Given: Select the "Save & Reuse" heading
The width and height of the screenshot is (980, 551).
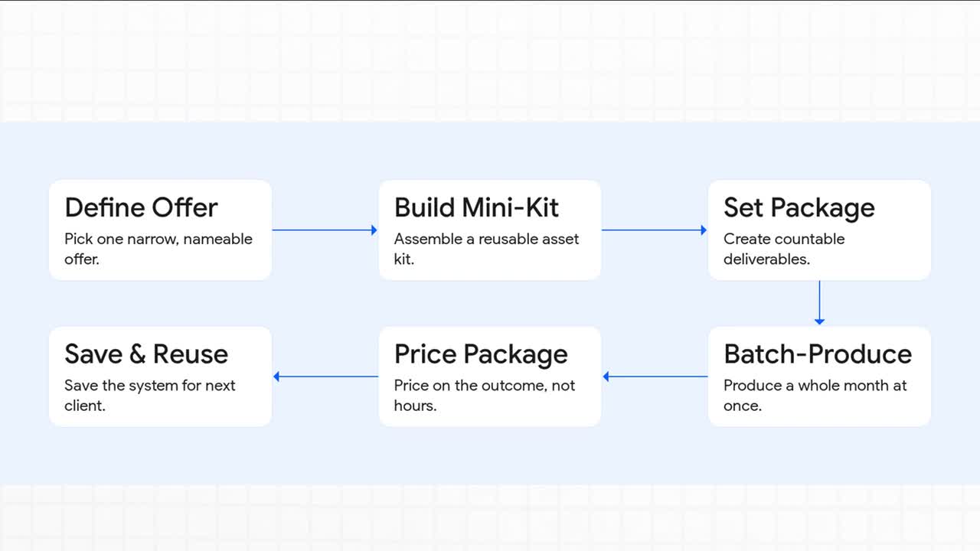Looking at the screenshot, I should (146, 354).
